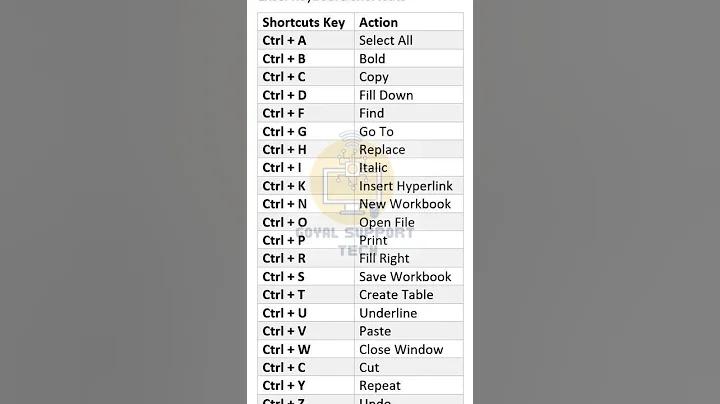This screenshot has height=404, width=720.
Task: Select the 'Ctrl + Y' shortcut cell
Action: click(x=306, y=385)
